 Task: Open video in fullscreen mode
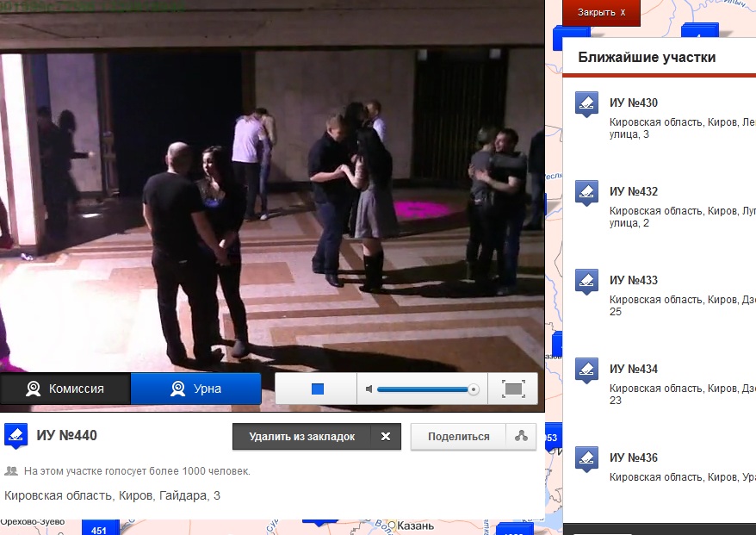coord(513,389)
